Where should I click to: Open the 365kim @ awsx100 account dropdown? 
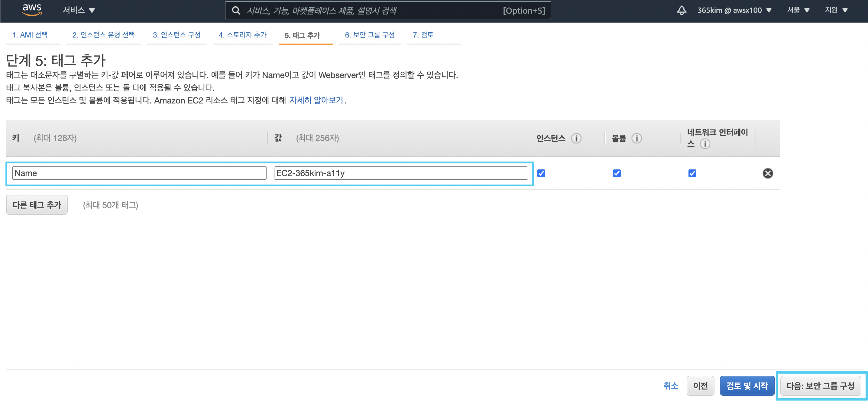pyautogui.click(x=734, y=10)
